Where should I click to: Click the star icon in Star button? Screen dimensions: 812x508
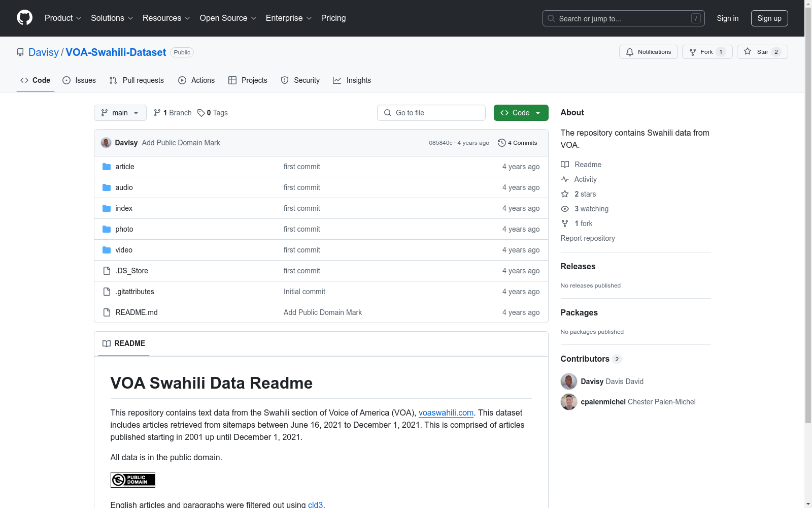coord(748,51)
